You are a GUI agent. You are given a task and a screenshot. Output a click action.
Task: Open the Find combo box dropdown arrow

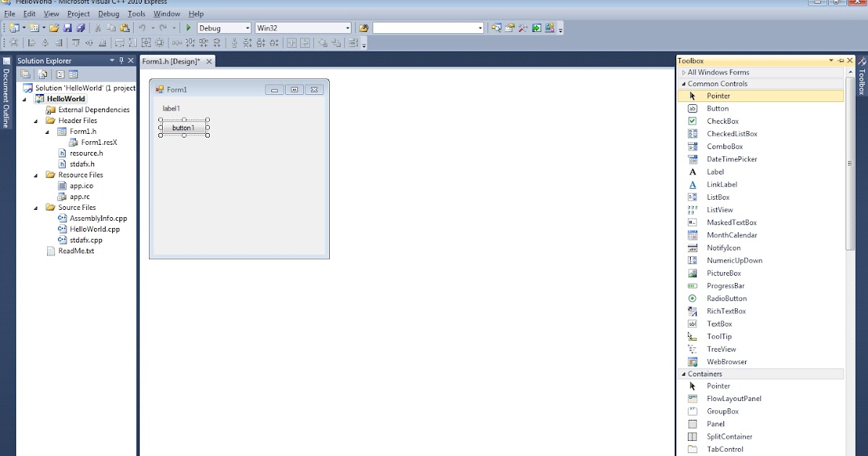click(x=480, y=28)
